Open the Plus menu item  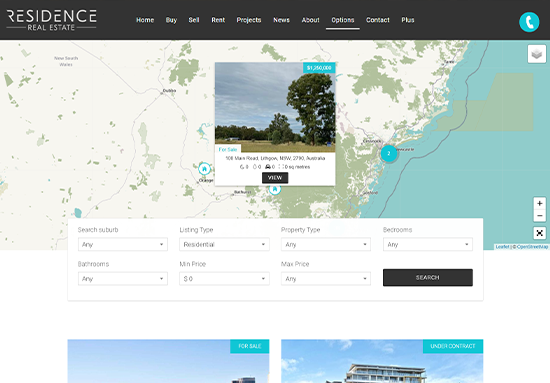click(x=408, y=20)
